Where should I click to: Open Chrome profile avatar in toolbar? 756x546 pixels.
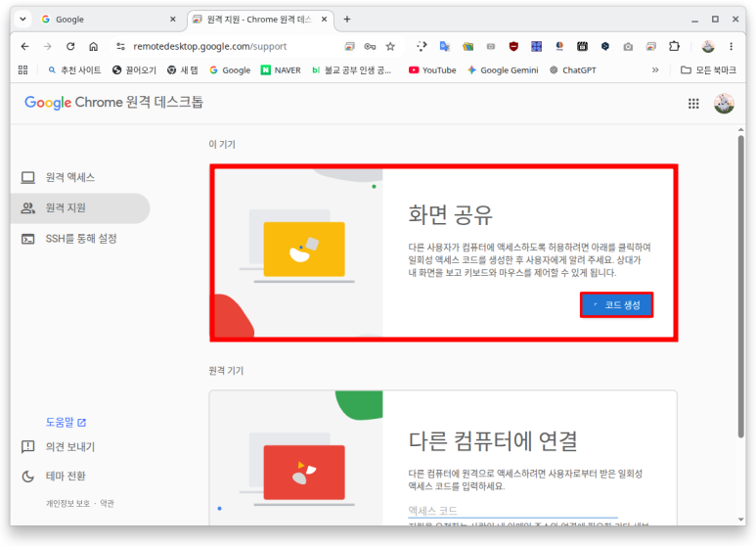(x=708, y=46)
